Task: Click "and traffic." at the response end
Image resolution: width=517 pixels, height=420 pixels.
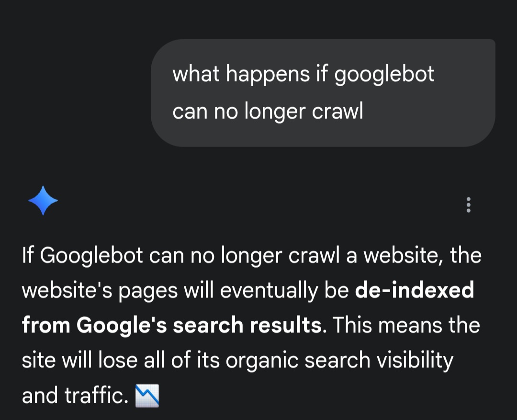Action: [x=75, y=395]
